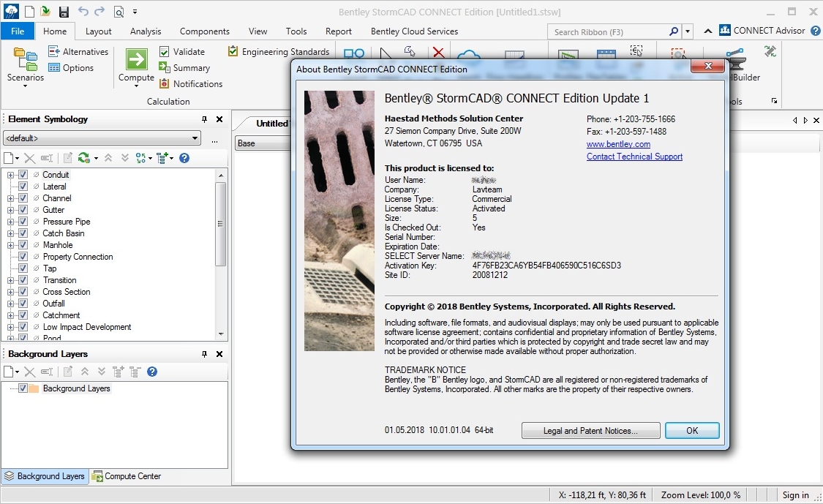Click the New file icon in quick access toolbar
The width and height of the screenshot is (823, 504).
pyautogui.click(x=29, y=11)
